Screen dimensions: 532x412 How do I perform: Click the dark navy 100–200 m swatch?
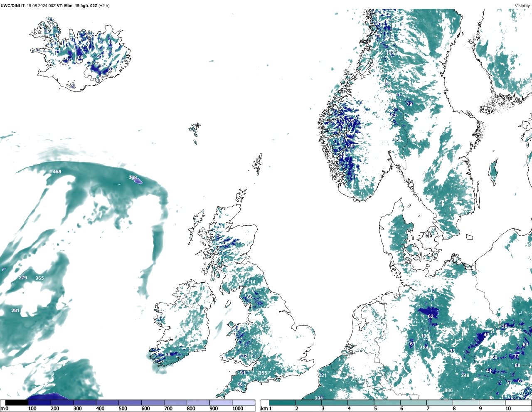pos(39,402)
